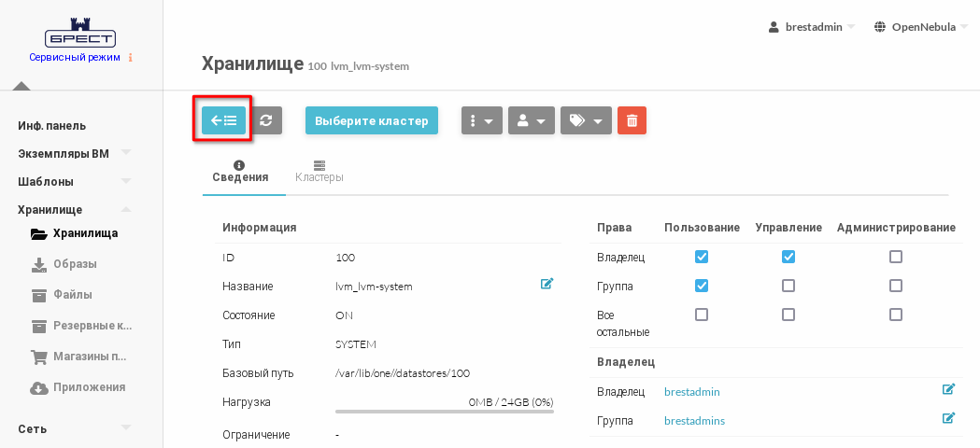Image resolution: width=980 pixels, height=448 pixels.
Task: Click edit icon next to group brestadmins
Action: tap(948, 418)
